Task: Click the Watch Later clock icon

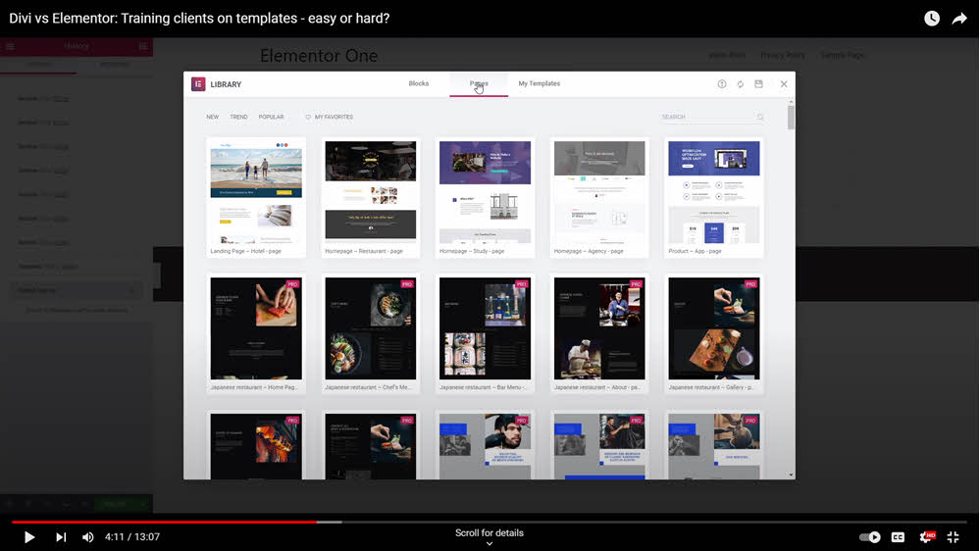Action: click(x=932, y=19)
